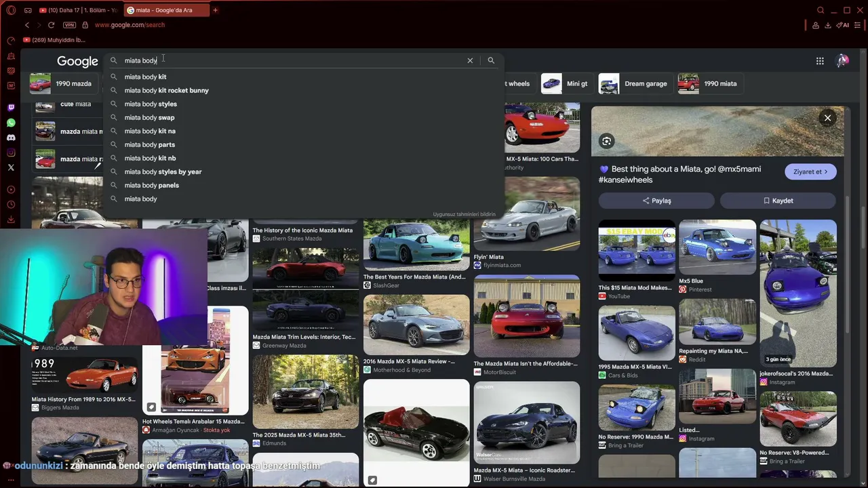Open 'Repainting my Miata NA' Reddit image

click(717, 322)
